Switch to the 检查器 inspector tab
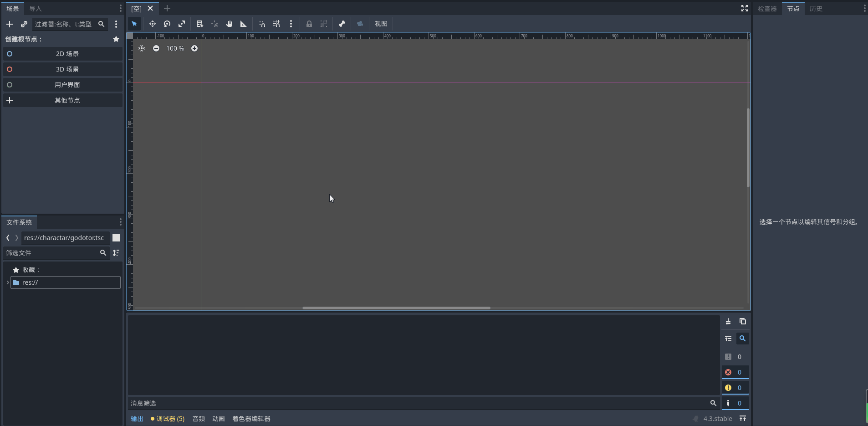Image resolution: width=868 pixels, height=426 pixels. click(x=767, y=9)
